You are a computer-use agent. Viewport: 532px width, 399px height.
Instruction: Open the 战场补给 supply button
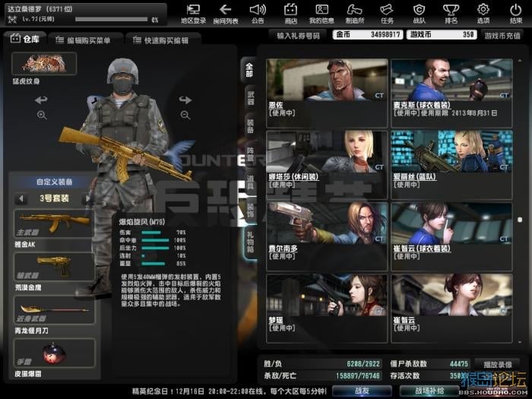coord(429,391)
